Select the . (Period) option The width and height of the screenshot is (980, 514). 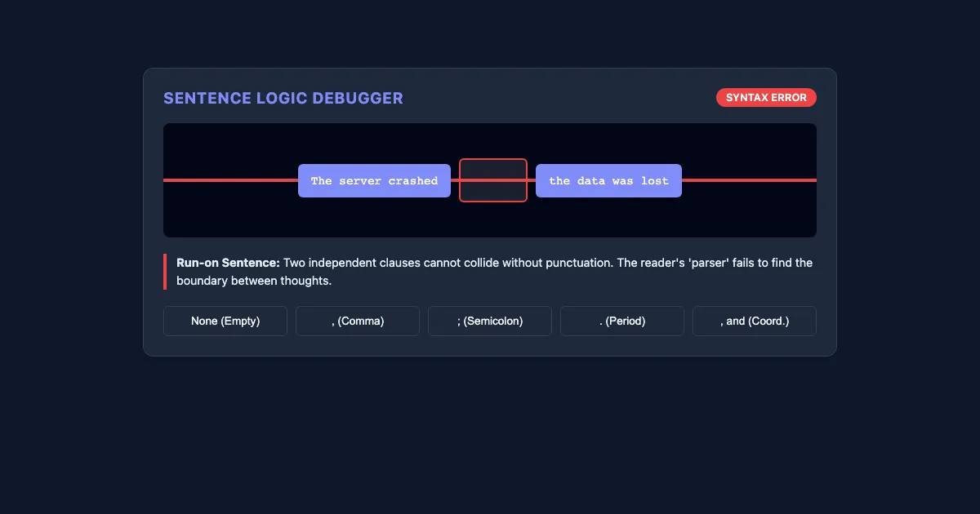pos(622,321)
